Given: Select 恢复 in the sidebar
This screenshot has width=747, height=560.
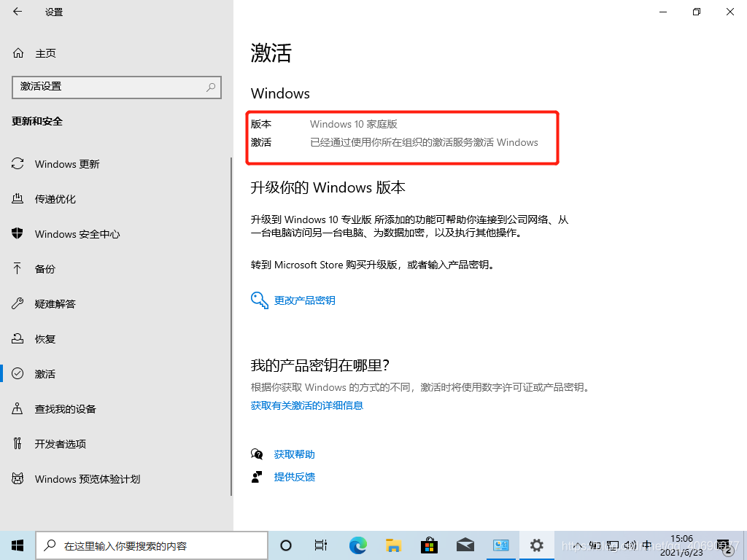Looking at the screenshot, I should pyautogui.click(x=115, y=339).
